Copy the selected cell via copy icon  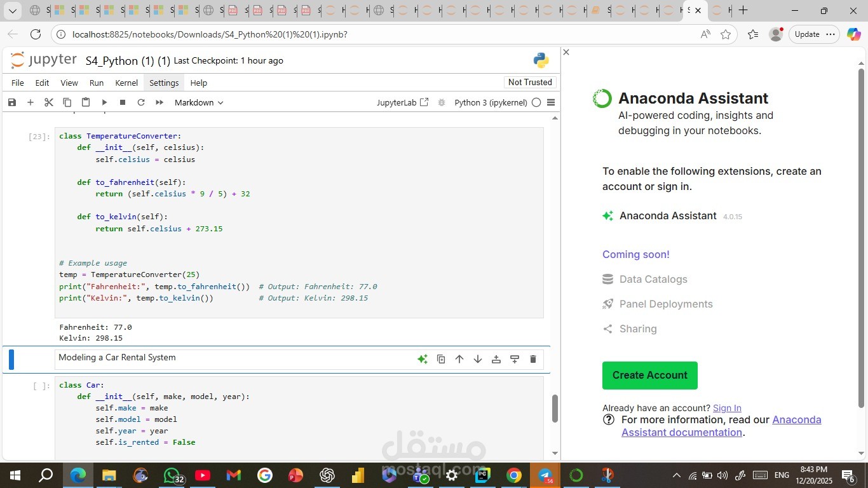[x=67, y=102]
